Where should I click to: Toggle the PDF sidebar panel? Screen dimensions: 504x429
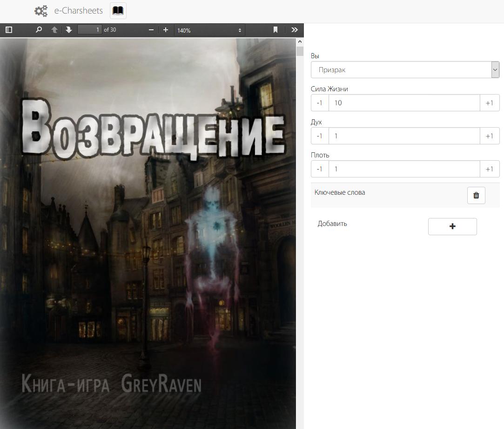[x=9, y=30]
